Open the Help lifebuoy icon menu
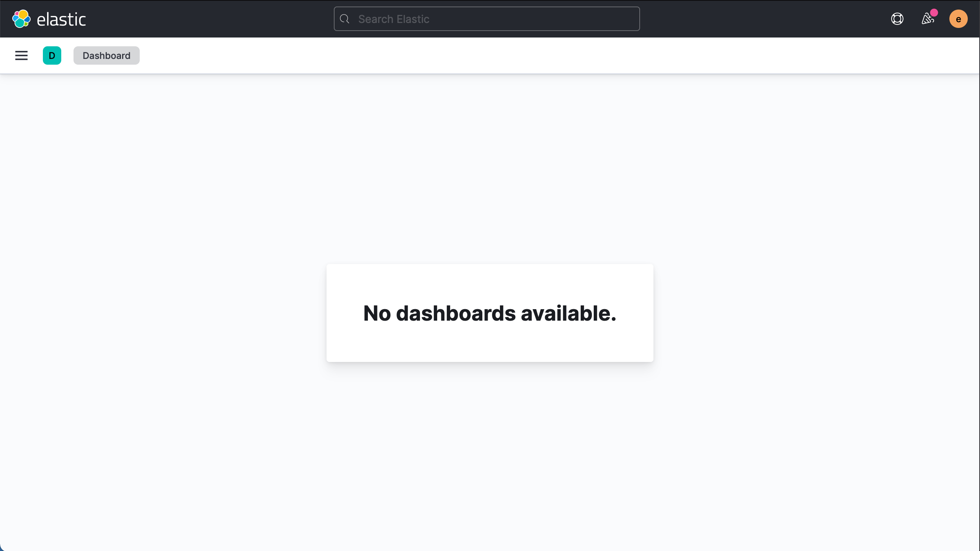 (x=897, y=19)
